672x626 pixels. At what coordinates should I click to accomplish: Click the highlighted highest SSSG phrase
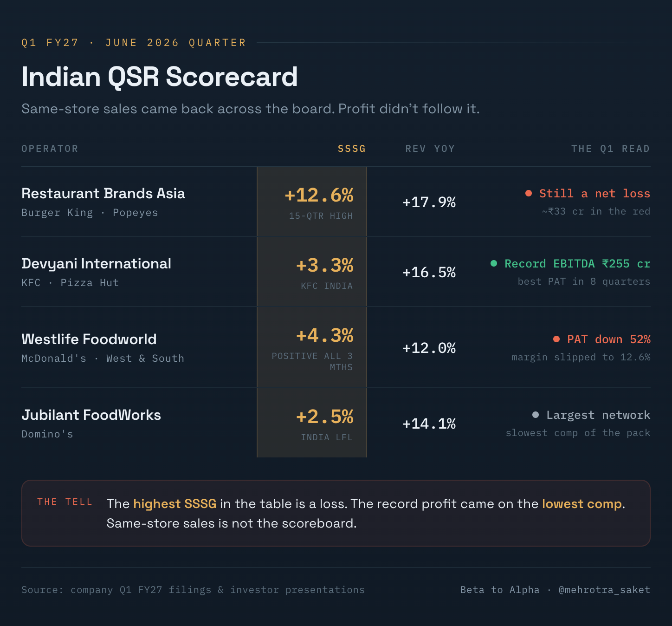175,504
